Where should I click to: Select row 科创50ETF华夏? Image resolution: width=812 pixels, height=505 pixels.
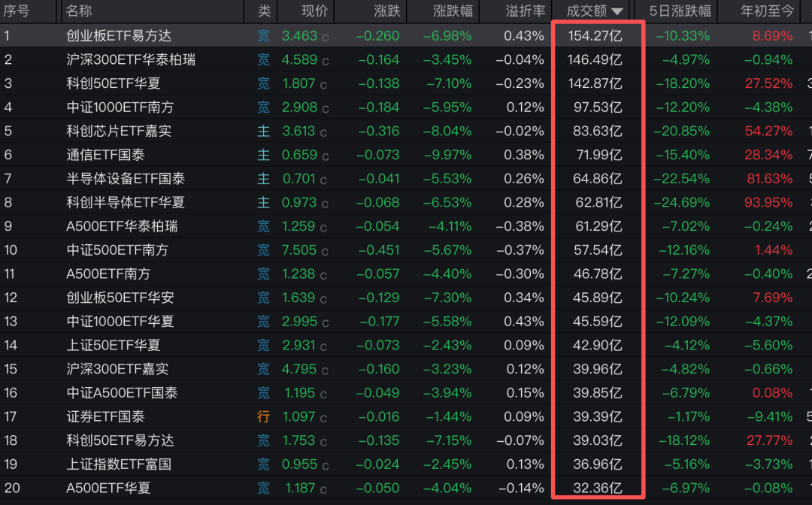coord(406,83)
